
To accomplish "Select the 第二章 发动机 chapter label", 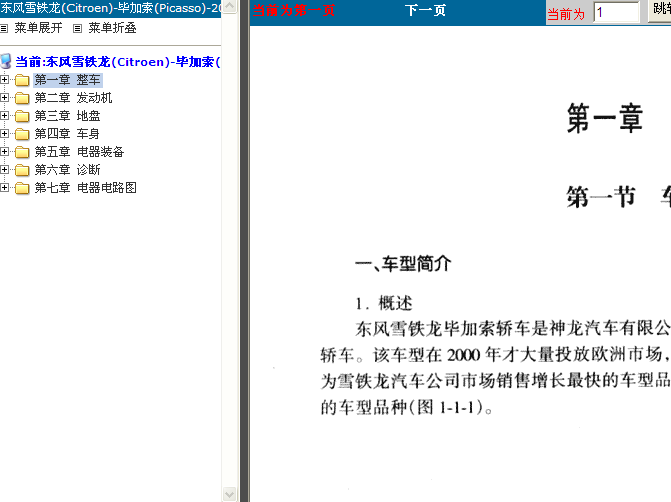I will 73,98.
